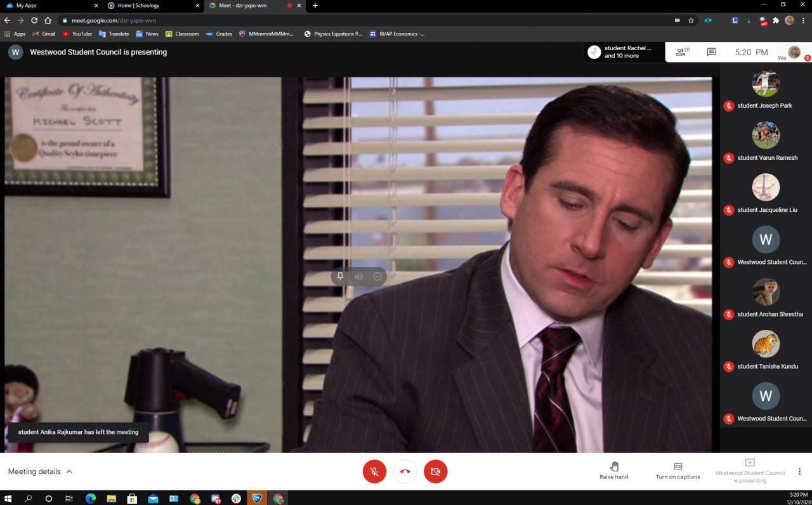Click the globe extension marked off
Image resolution: width=812 pixels, height=505 pixels.
click(x=763, y=21)
